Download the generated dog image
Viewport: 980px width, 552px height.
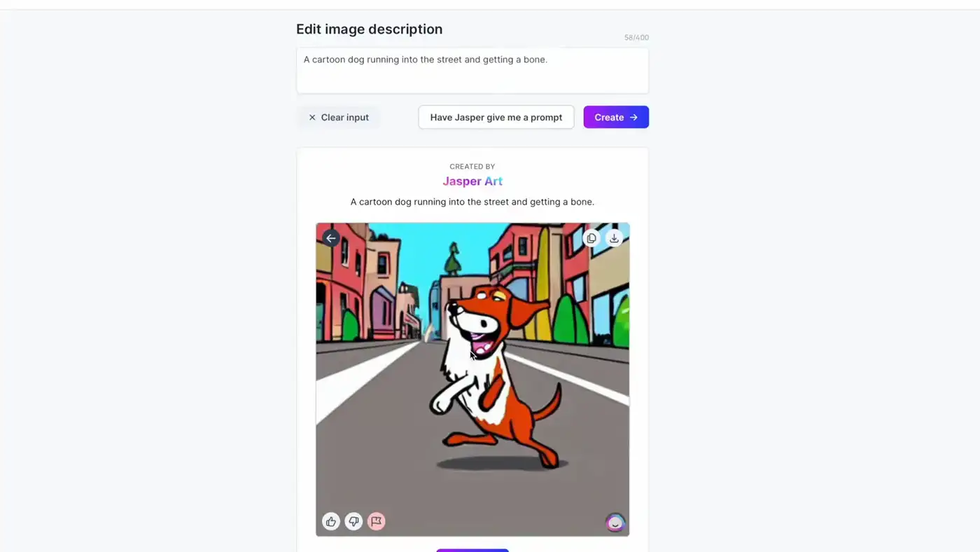tap(614, 238)
